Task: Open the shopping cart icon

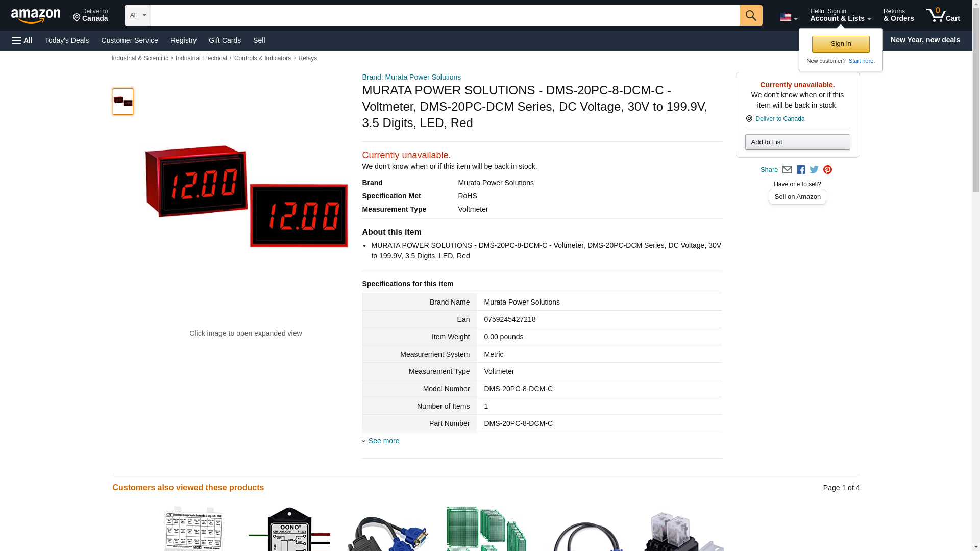Action: (943, 15)
